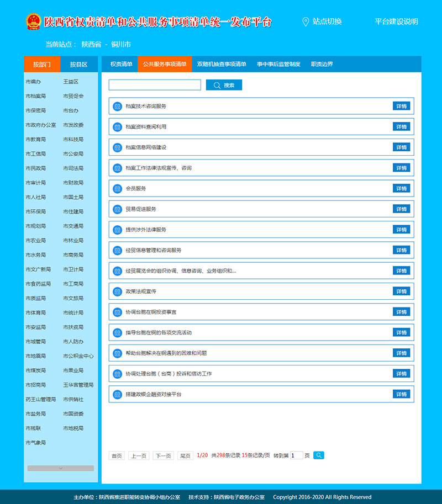Open 双随机抽查事项清单 tab
Screen dimensions: 442x504
tap(222, 65)
